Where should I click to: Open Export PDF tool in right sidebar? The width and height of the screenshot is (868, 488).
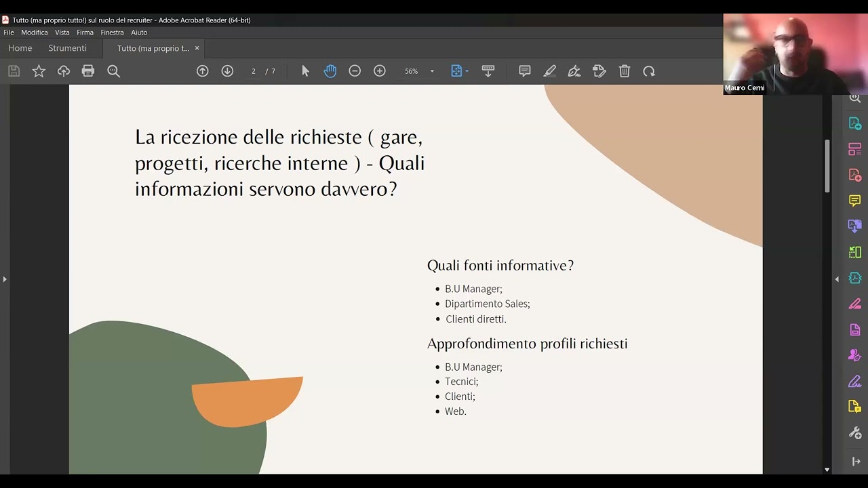click(854, 123)
